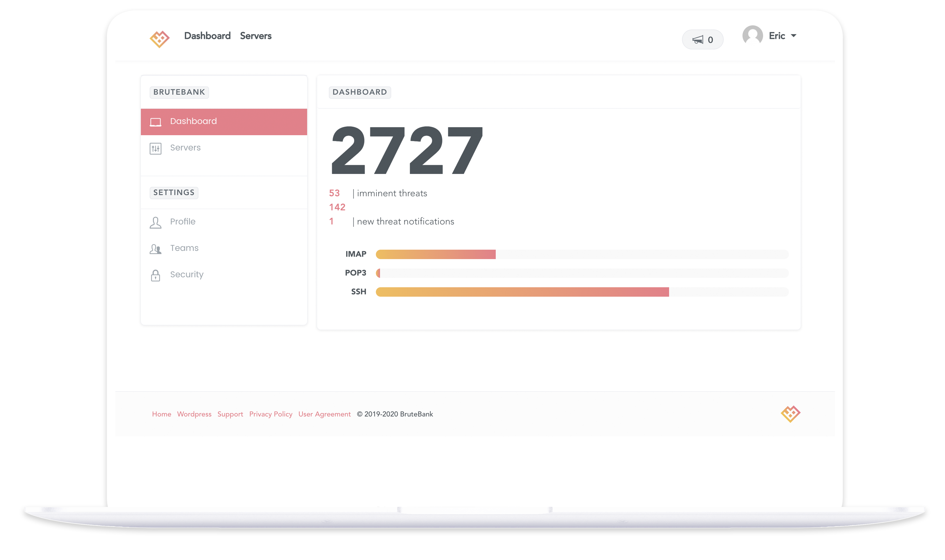Follow the Wordpress footer link

(194, 414)
